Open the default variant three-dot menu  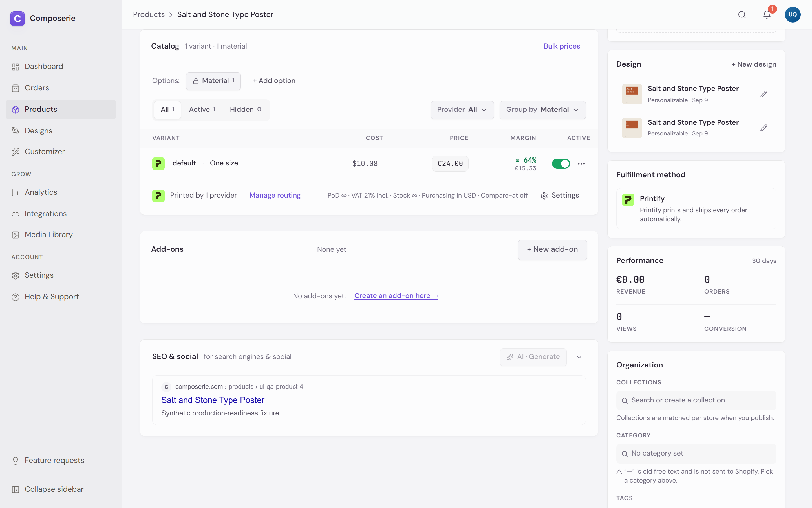tap(581, 164)
